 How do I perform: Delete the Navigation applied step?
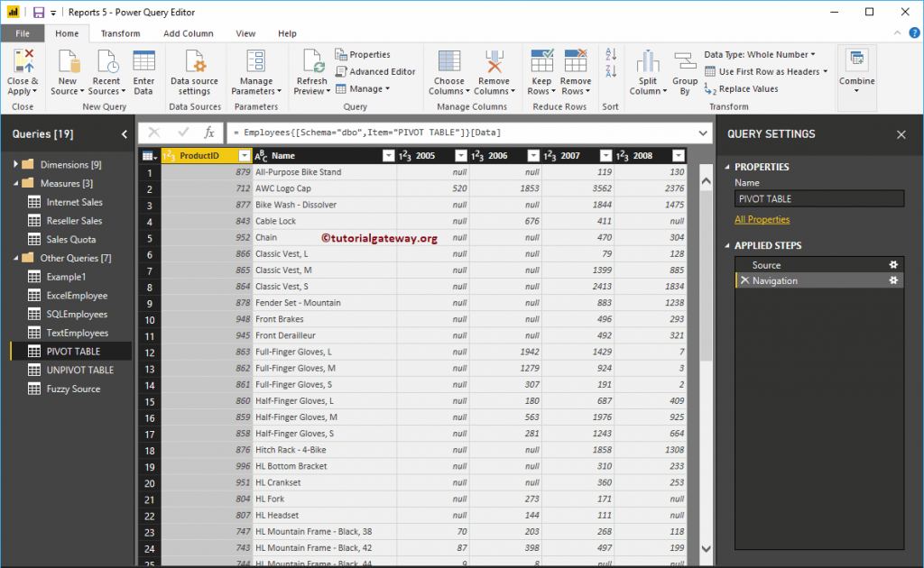[x=744, y=280]
